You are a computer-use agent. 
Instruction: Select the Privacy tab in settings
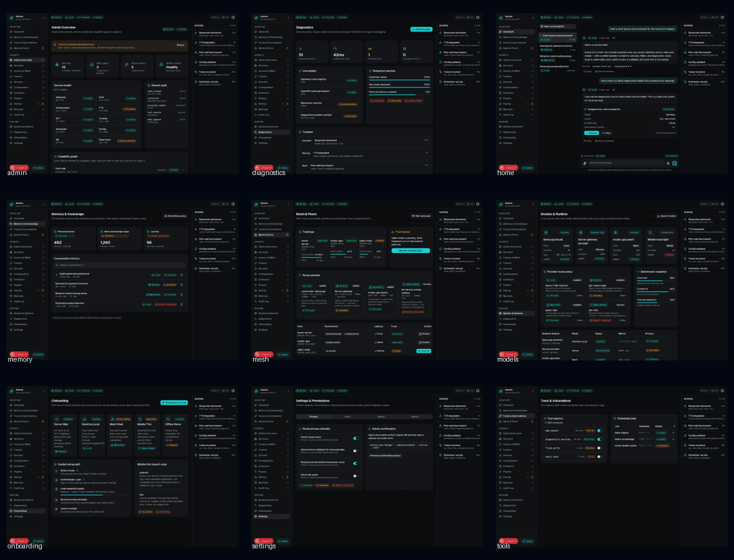pyautogui.click(x=314, y=416)
